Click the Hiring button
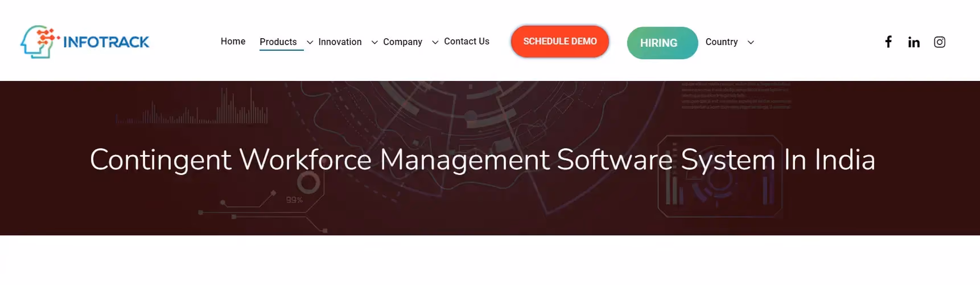Viewport: 980px width, 285px height. tap(662, 43)
